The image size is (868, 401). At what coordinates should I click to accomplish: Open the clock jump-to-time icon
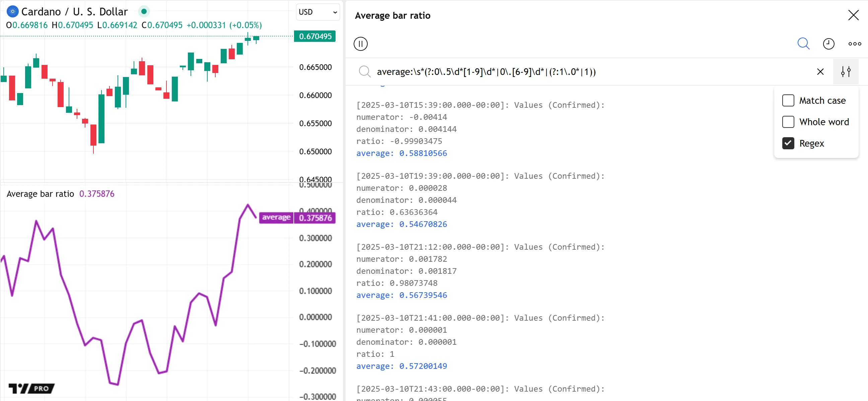(828, 44)
